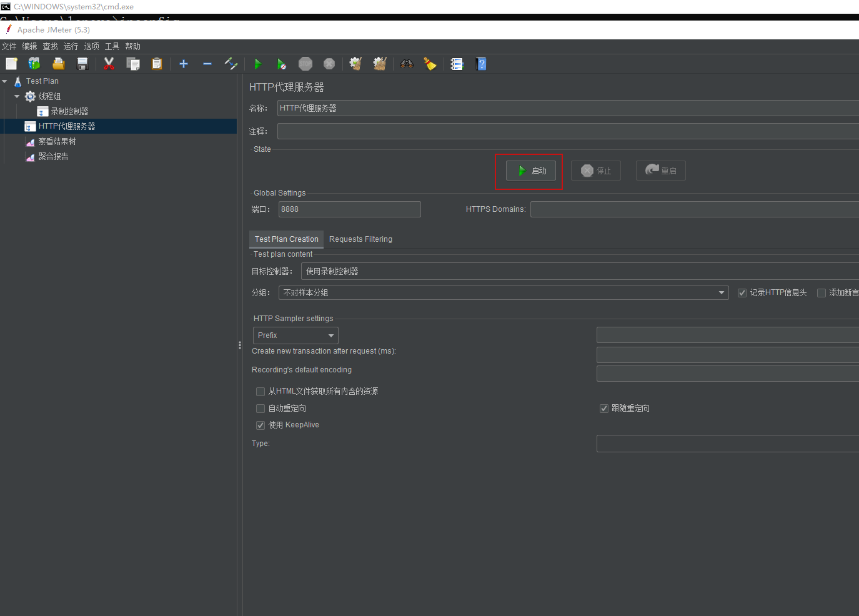Image resolution: width=859 pixels, height=616 pixels.
Task: Click the Start no pauses toolbar icon
Action: pos(282,64)
